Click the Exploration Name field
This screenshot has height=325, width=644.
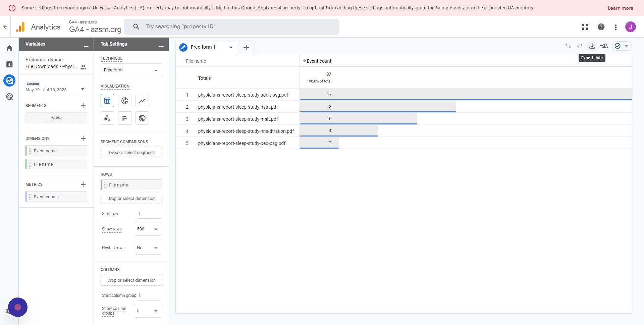pyautogui.click(x=51, y=66)
